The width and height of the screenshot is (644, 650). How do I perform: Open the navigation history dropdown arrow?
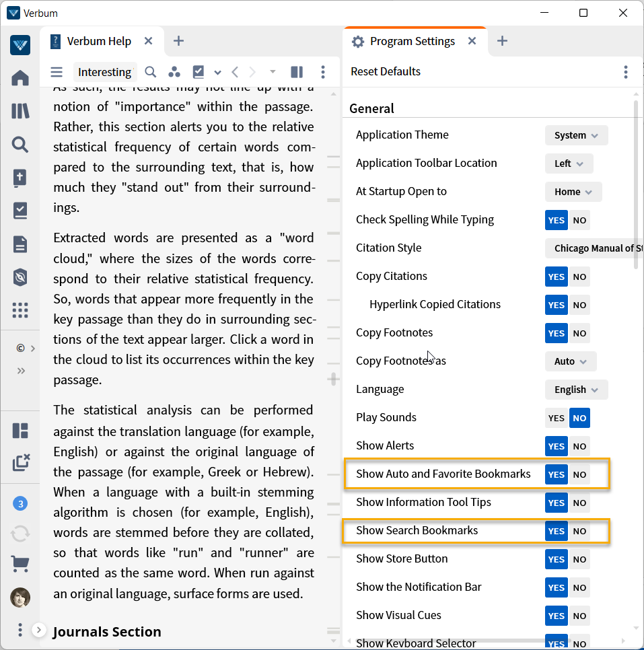(x=273, y=72)
